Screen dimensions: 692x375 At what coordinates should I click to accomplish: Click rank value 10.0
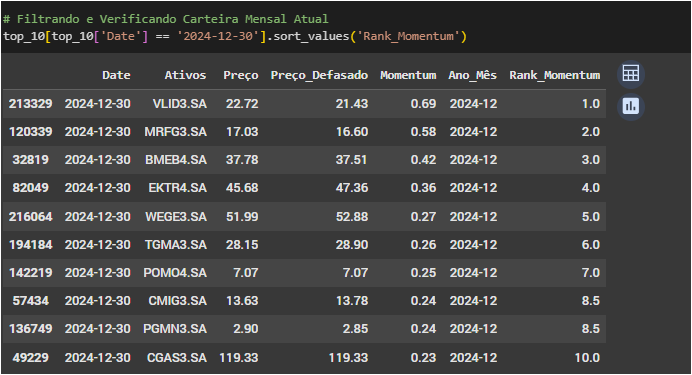(x=587, y=357)
